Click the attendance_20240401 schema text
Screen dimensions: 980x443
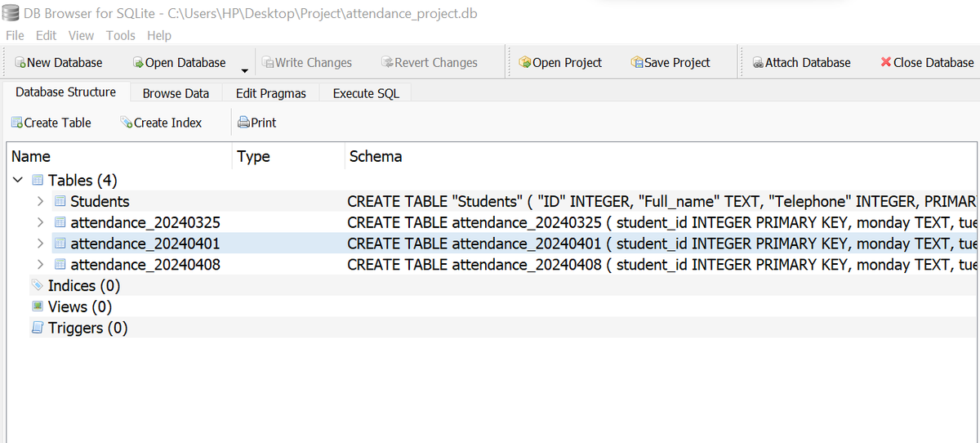(x=662, y=244)
